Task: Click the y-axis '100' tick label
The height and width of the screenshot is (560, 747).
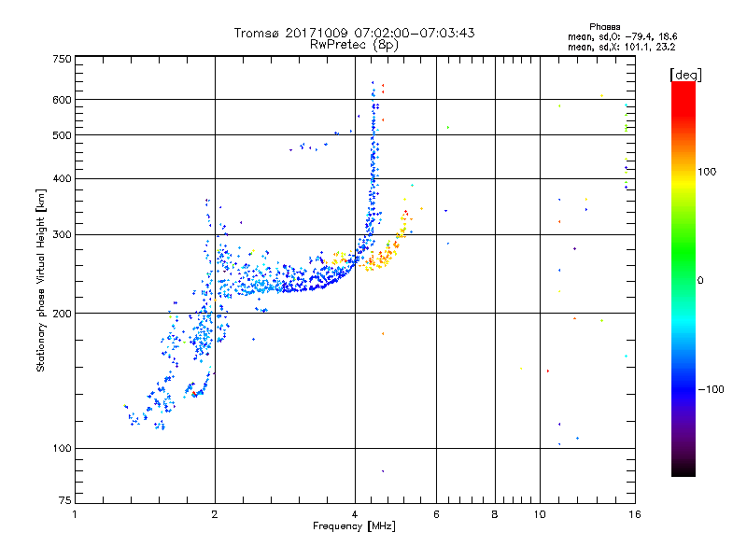Action: point(62,448)
